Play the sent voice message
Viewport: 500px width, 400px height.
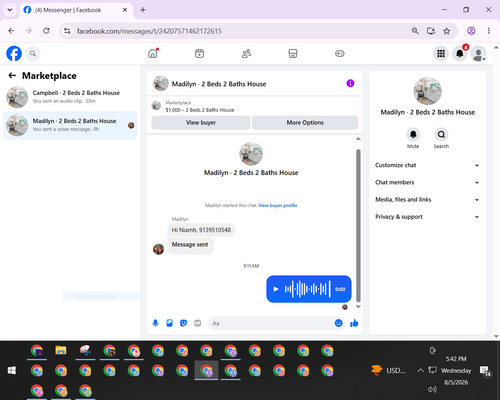pyautogui.click(x=276, y=289)
